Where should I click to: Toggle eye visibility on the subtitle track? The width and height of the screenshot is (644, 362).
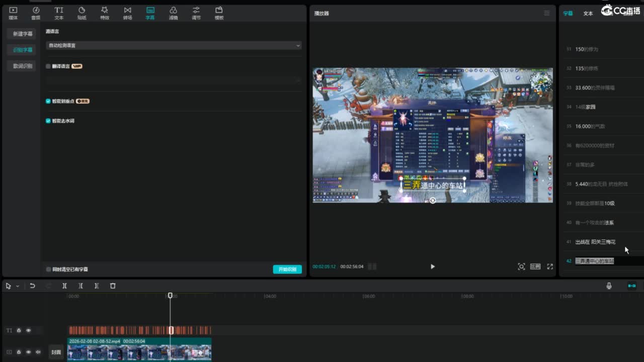pyautogui.click(x=28, y=330)
